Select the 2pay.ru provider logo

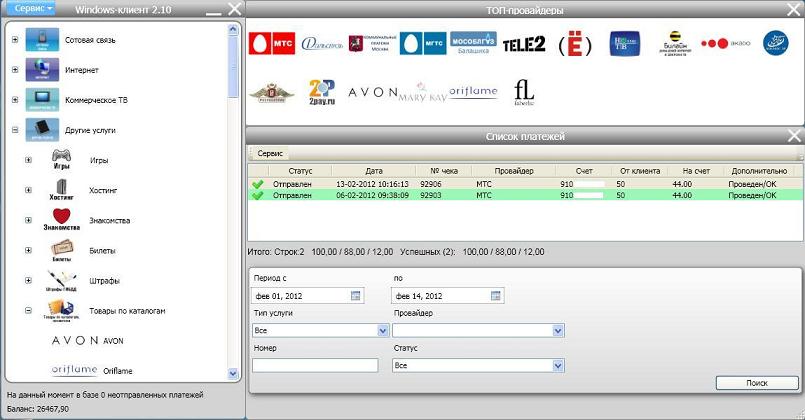coord(322,92)
